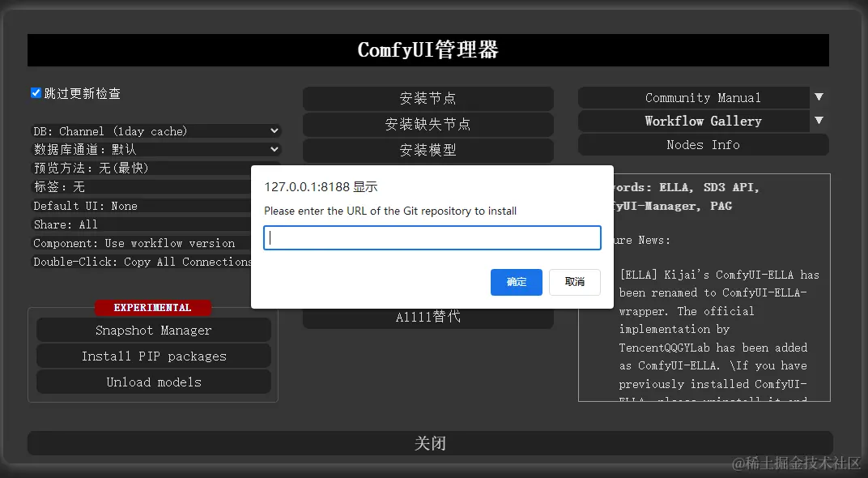Open the Workflow Gallery button

[694, 122]
